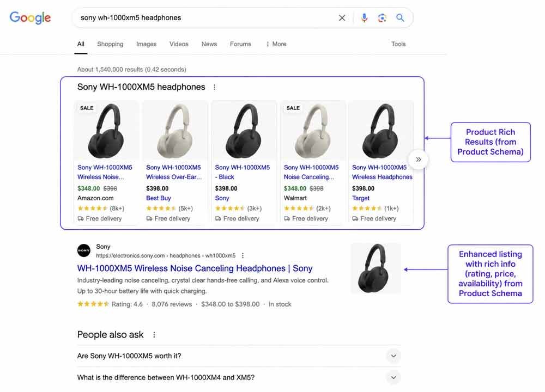Click Walmart seller name
This screenshot has height=392, width=545.
295,198
